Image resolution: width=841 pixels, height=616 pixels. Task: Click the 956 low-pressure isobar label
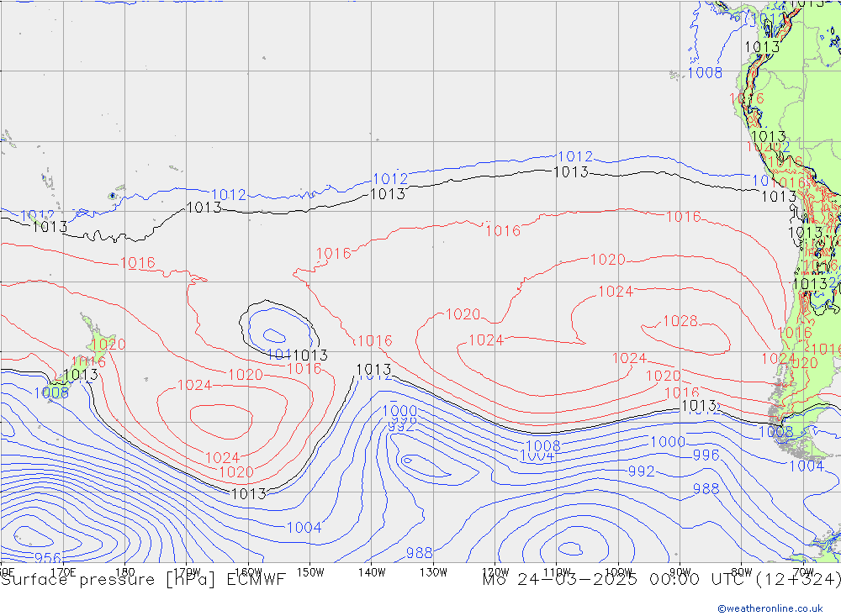coord(47,557)
